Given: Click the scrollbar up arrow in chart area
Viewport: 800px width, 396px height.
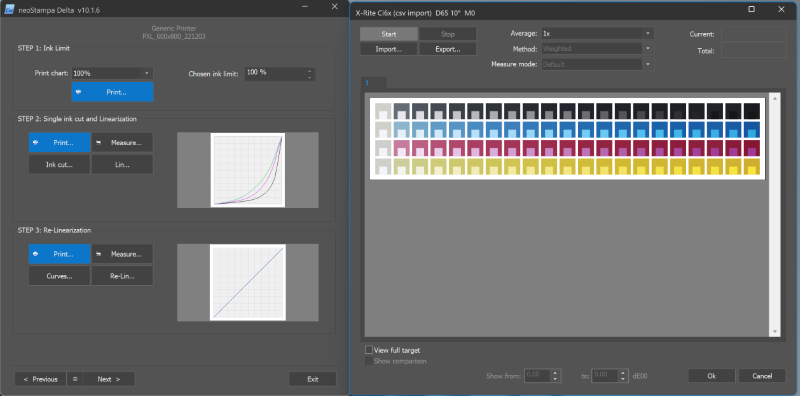Looking at the screenshot, I should click(x=774, y=98).
